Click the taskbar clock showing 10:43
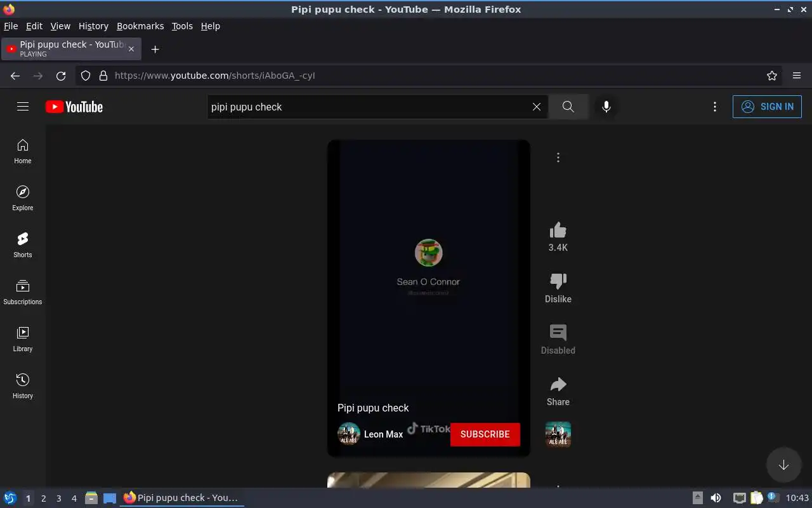Image resolution: width=812 pixels, height=508 pixels. (x=797, y=498)
